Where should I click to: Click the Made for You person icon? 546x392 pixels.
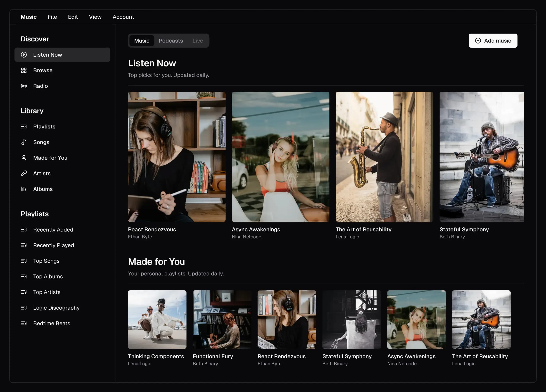click(x=24, y=158)
